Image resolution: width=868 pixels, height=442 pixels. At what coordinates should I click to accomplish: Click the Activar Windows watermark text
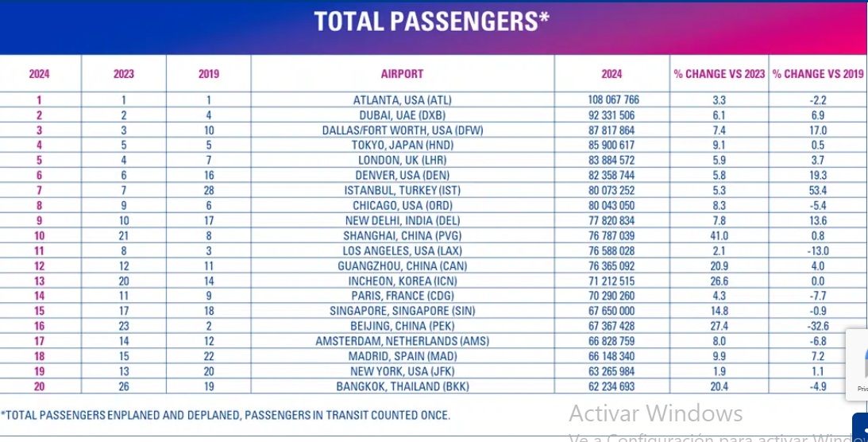tap(655, 413)
